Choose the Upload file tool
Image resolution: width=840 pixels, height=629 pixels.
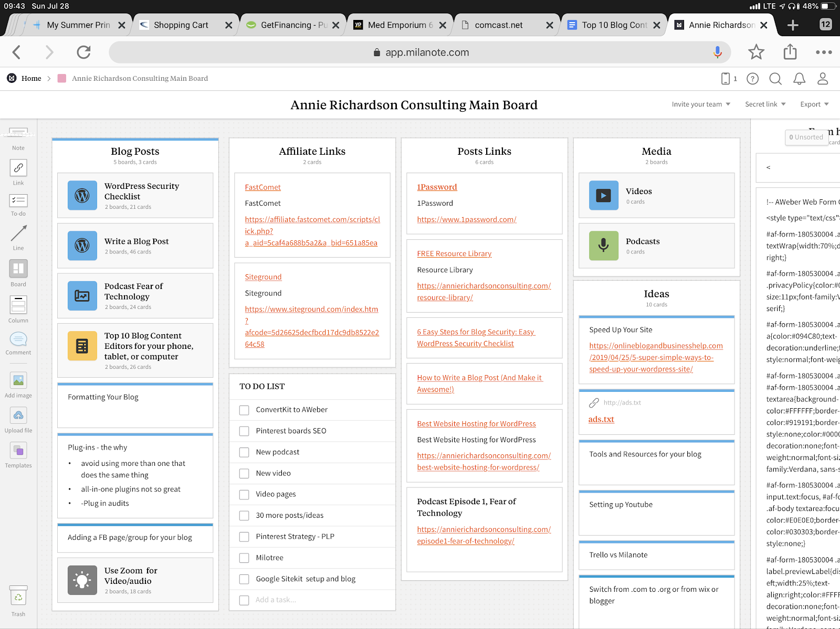click(x=18, y=420)
